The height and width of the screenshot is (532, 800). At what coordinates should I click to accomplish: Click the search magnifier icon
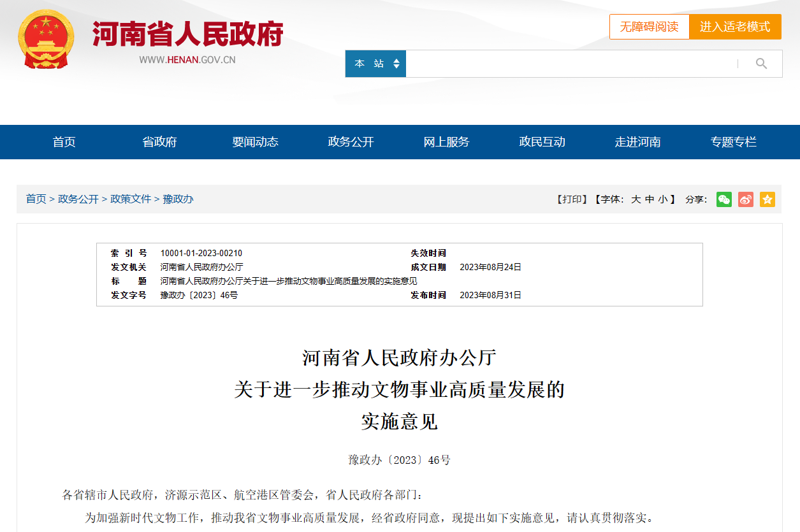pyautogui.click(x=761, y=64)
